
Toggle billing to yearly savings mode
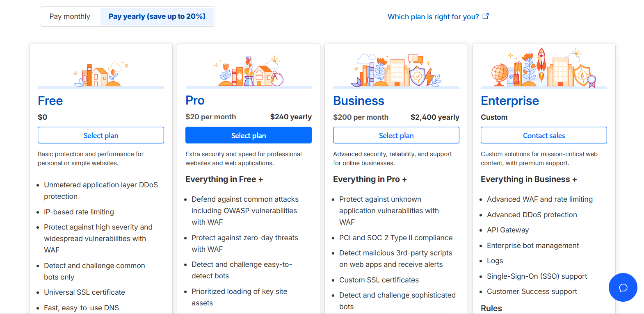158,16
